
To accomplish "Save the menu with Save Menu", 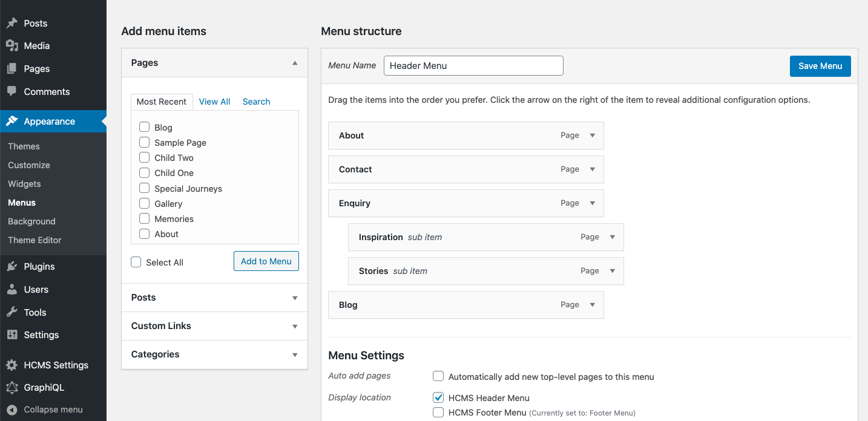I will coord(820,66).
